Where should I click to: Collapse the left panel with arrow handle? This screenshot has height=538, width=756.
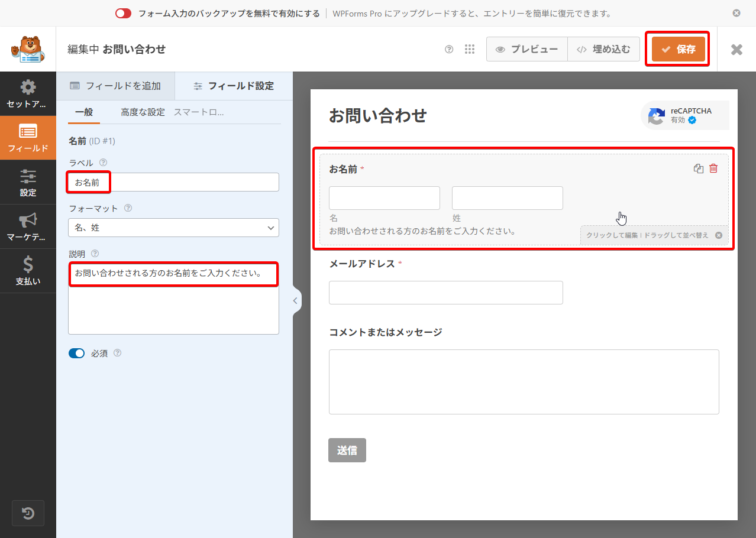click(x=296, y=301)
